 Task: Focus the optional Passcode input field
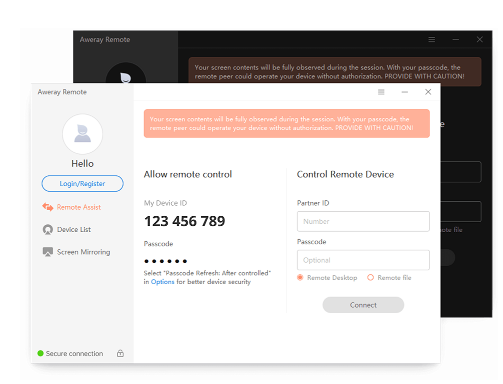(363, 260)
